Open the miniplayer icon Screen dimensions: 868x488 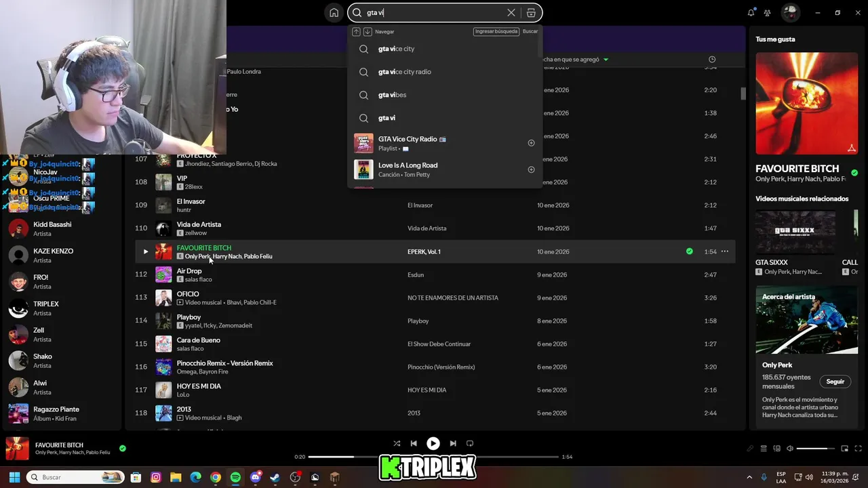tap(845, 449)
